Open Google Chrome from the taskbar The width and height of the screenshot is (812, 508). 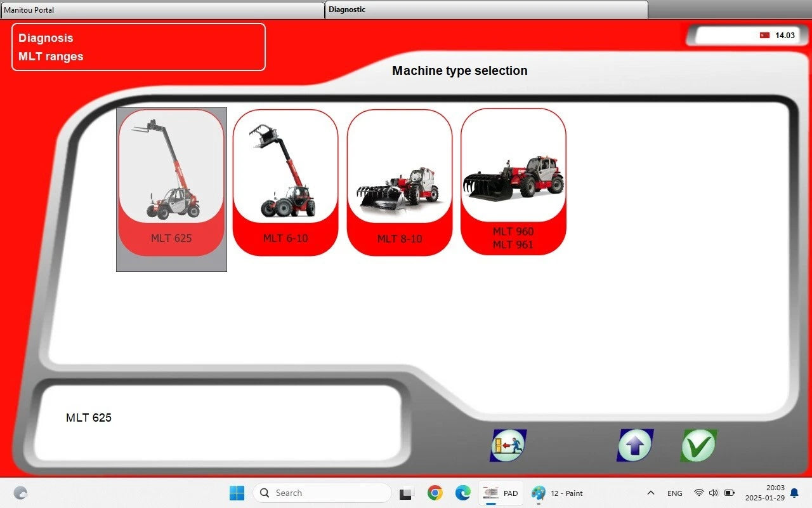pos(435,493)
